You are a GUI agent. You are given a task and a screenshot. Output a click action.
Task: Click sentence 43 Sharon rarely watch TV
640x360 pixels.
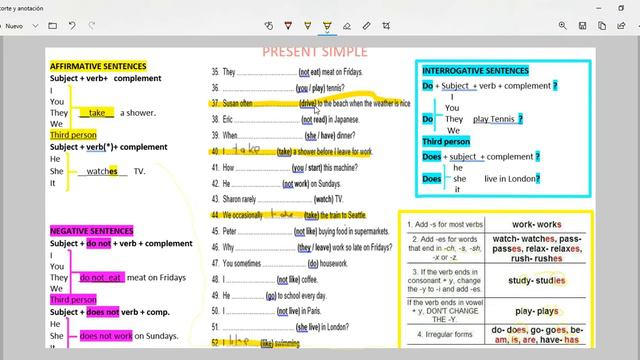[x=277, y=199]
